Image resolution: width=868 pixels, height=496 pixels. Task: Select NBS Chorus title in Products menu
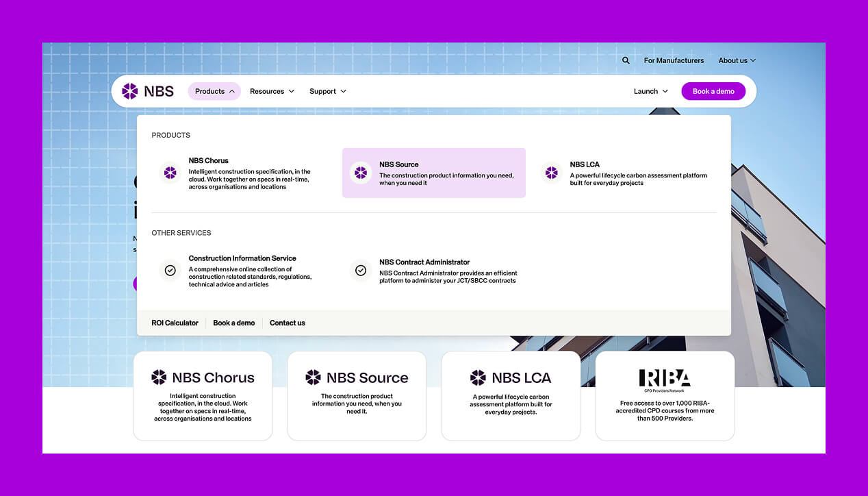pyautogui.click(x=209, y=161)
